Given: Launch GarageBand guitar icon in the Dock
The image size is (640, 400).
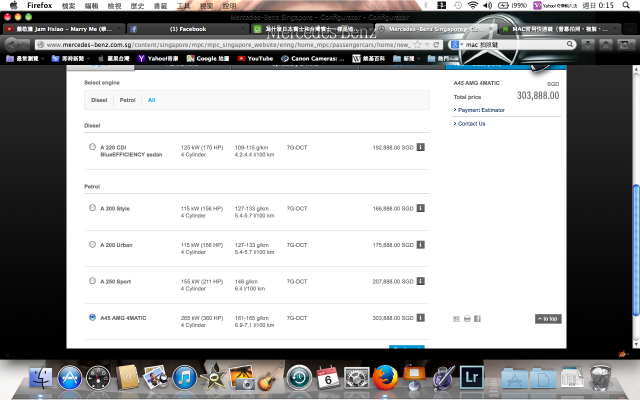Looking at the screenshot, I should [x=270, y=378].
